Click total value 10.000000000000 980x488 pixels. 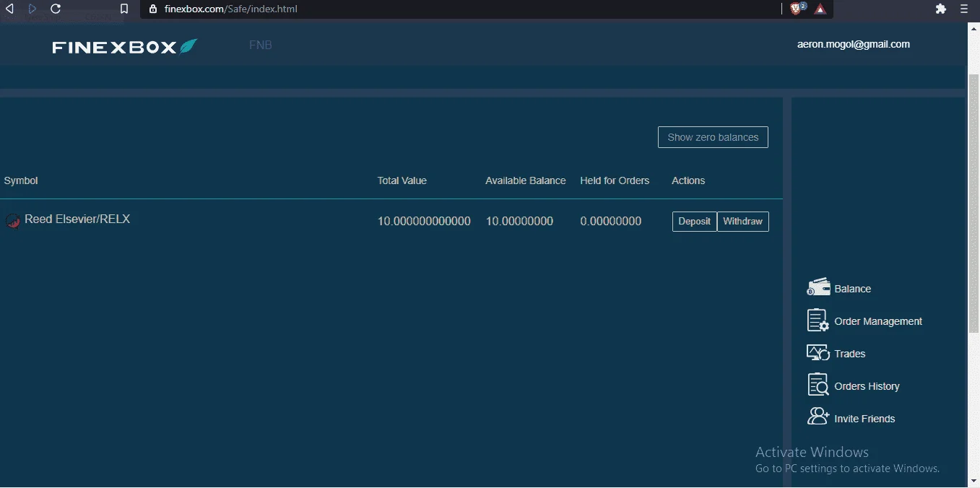[x=424, y=221]
